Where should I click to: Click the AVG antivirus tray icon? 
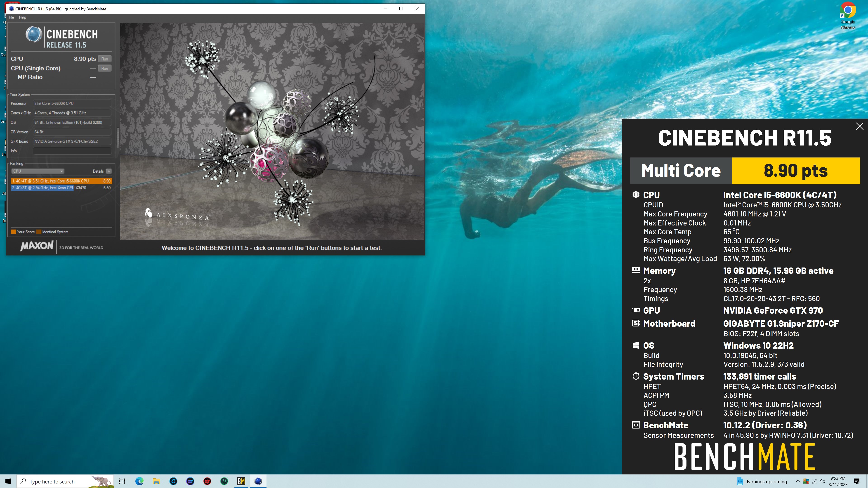806,481
